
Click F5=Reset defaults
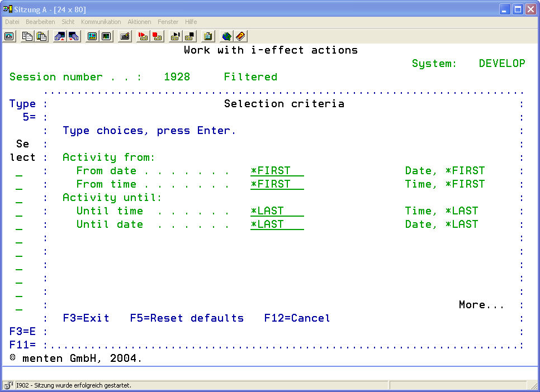(x=187, y=318)
